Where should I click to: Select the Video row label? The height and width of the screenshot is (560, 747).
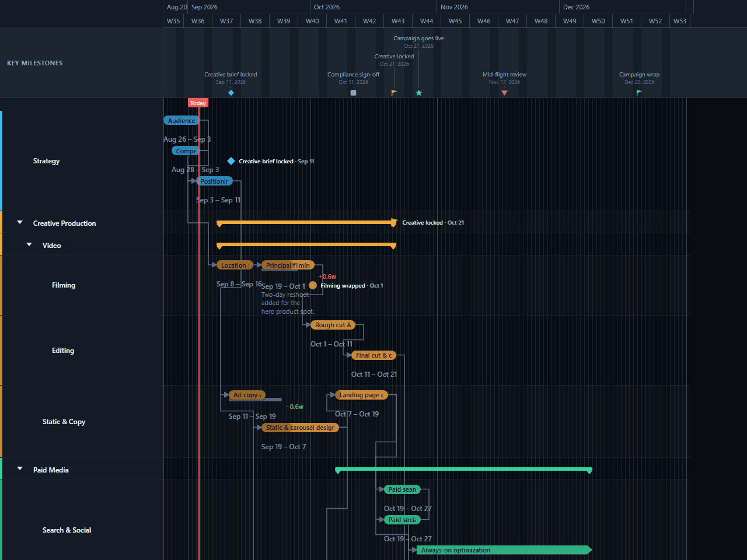tap(51, 245)
